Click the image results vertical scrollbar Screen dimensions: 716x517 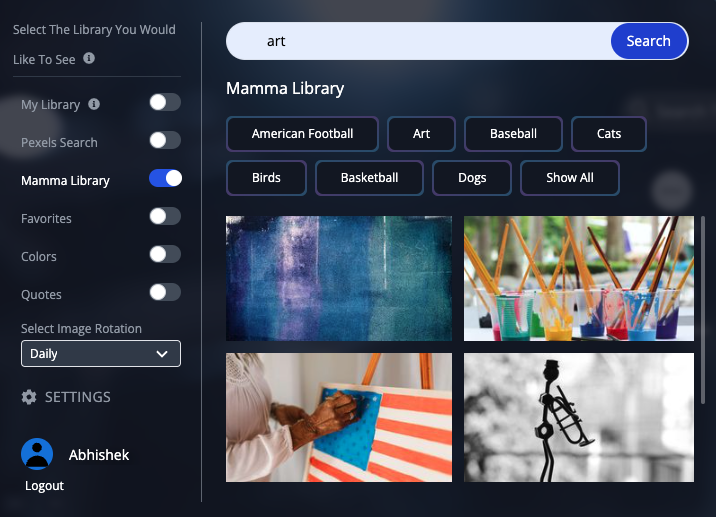tap(703, 311)
